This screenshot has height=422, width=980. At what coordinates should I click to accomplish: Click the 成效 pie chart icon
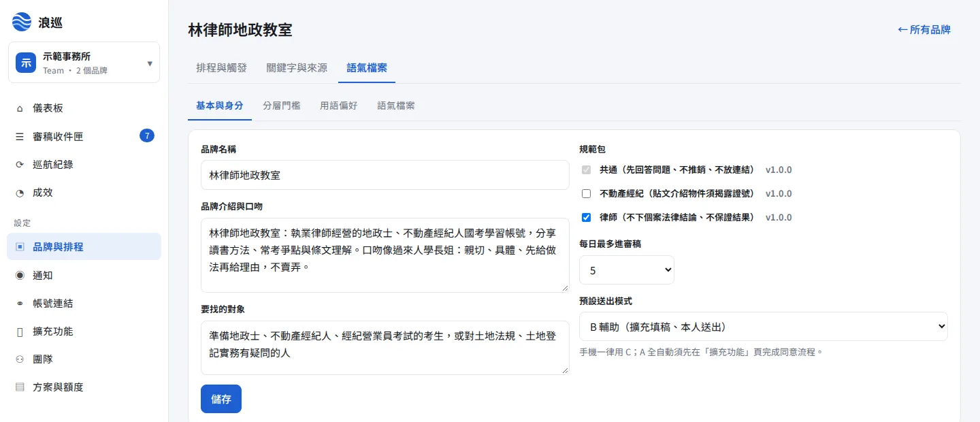coord(20,192)
